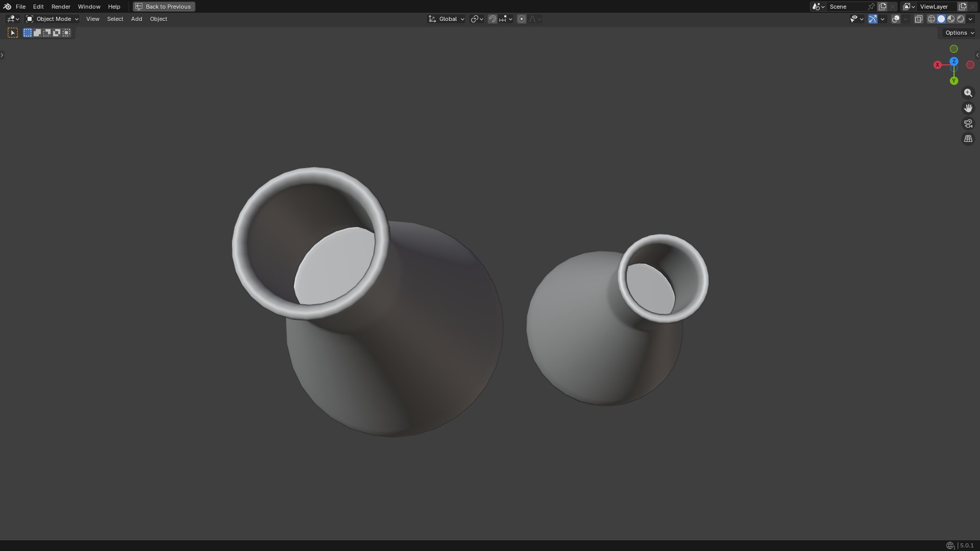Toggle proportional editing

(522, 19)
